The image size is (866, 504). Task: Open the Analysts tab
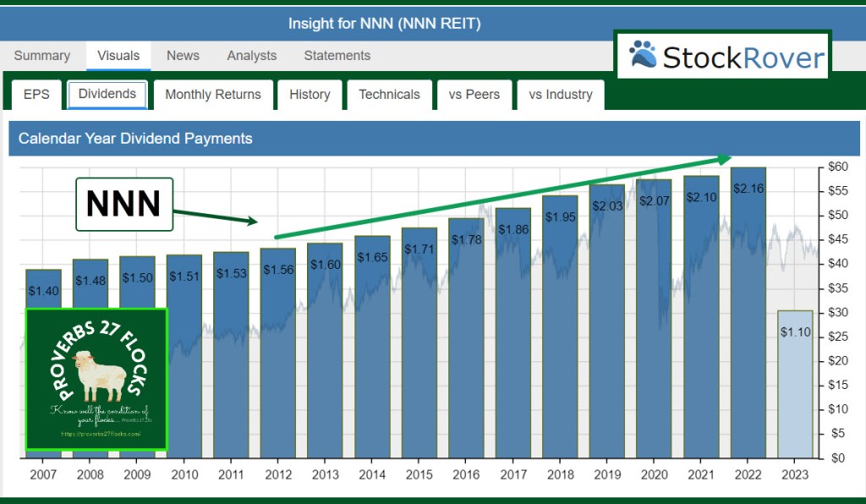click(x=251, y=56)
